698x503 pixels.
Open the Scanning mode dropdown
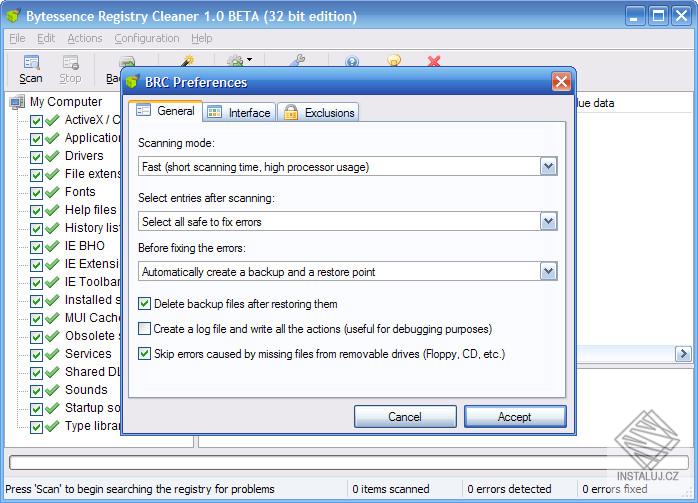point(548,167)
